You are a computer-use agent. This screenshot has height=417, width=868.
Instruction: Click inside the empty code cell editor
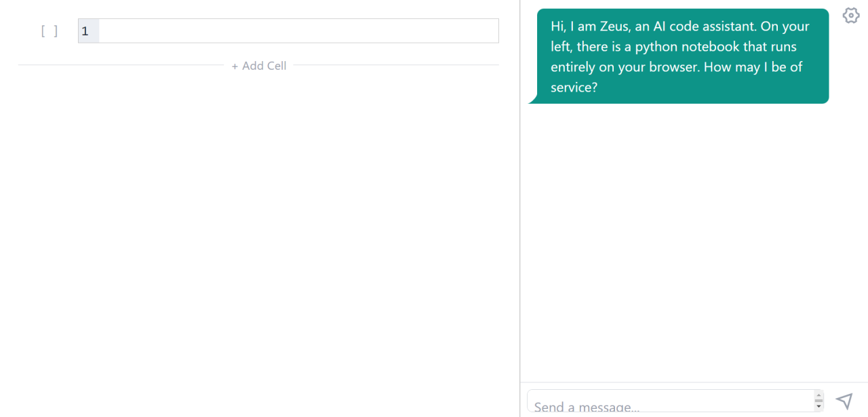click(x=298, y=31)
